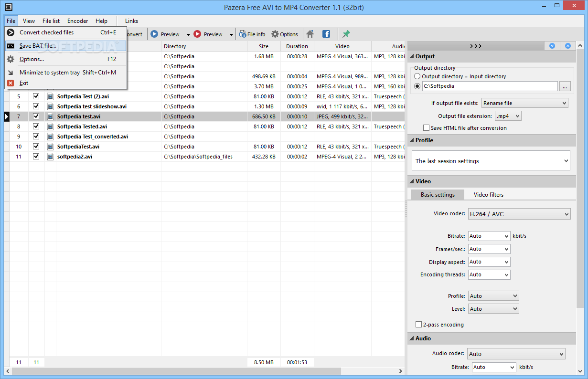Click file icon of softpedia2.avi
Image resolution: width=588 pixels, height=379 pixels.
point(50,157)
